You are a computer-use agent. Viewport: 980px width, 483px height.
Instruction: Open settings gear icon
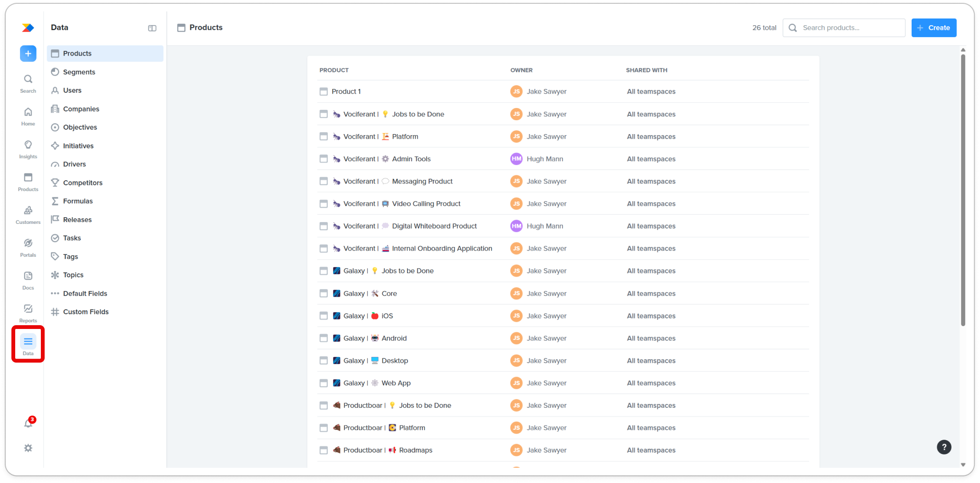(x=28, y=448)
